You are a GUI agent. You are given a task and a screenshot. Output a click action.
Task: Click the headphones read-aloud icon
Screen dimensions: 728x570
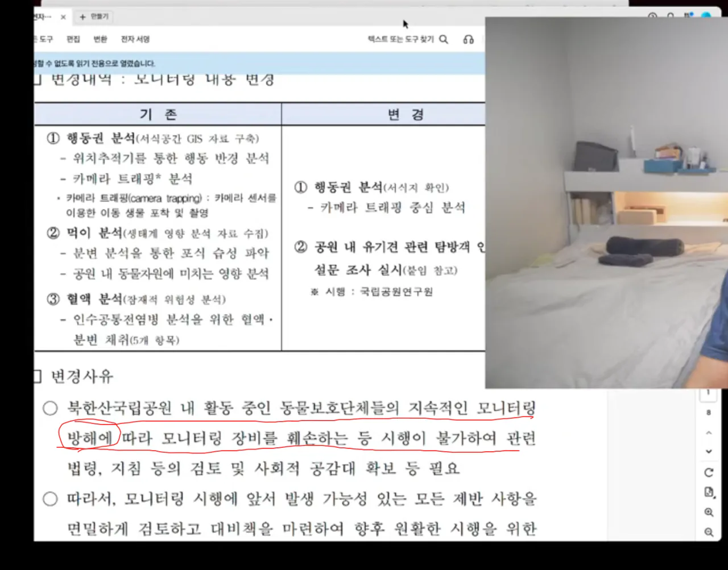(x=469, y=39)
